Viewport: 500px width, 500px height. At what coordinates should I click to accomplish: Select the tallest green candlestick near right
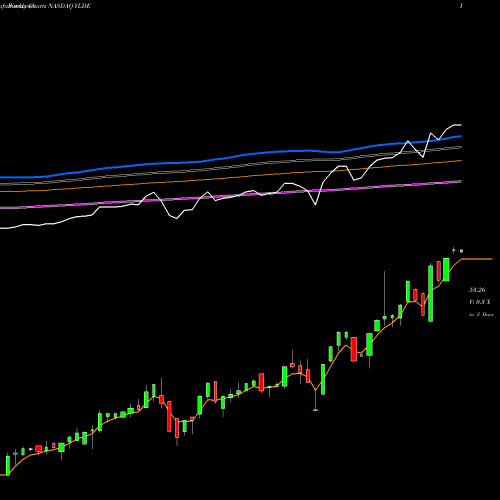point(430,293)
